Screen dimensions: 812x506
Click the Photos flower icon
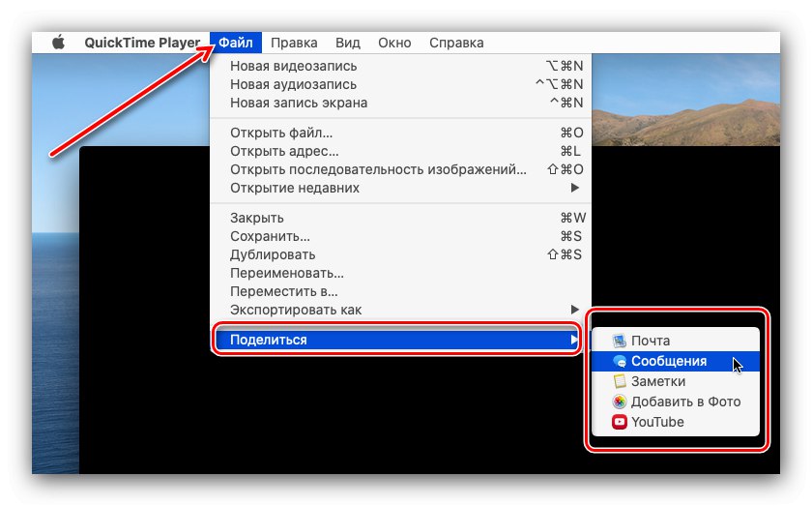click(x=620, y=402)
